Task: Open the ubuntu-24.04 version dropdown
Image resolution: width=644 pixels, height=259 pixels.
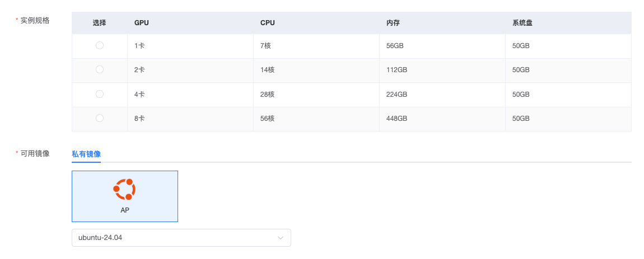Action: click(x=181, y=238)
